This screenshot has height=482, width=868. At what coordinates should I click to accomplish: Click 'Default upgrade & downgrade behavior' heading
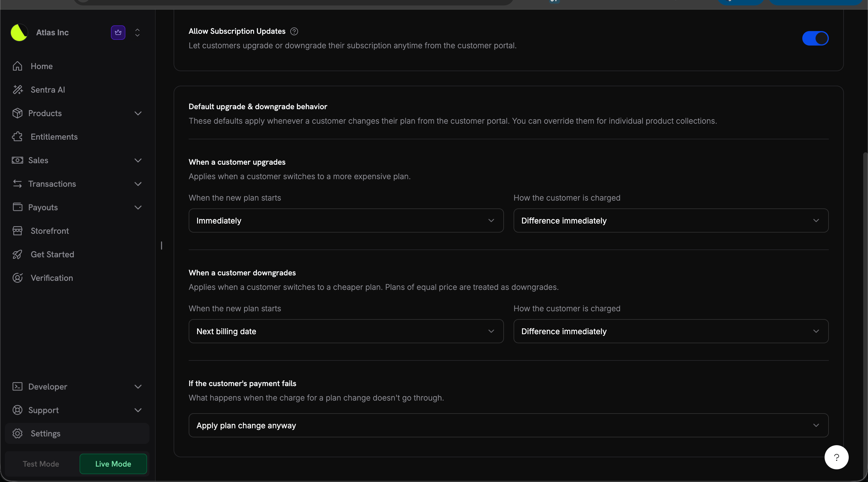pyautogui.click(x=258, y=106)
